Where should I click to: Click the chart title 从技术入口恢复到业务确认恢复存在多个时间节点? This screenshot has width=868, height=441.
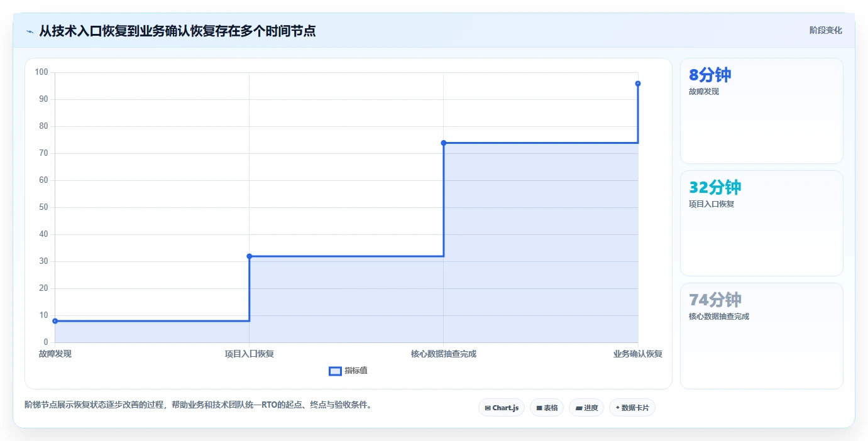click(x=177, y=31)
